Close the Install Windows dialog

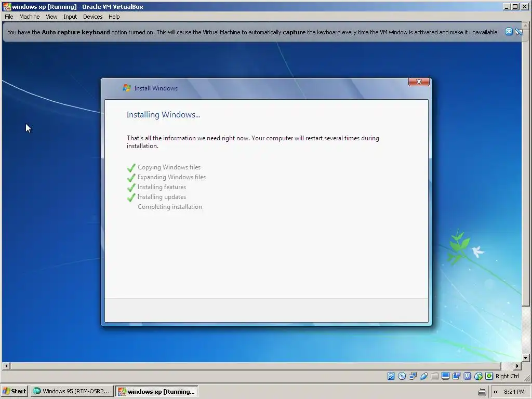[419, 82]
